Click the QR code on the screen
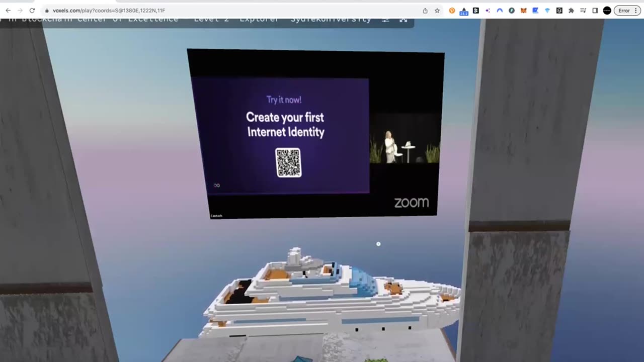 288,162
